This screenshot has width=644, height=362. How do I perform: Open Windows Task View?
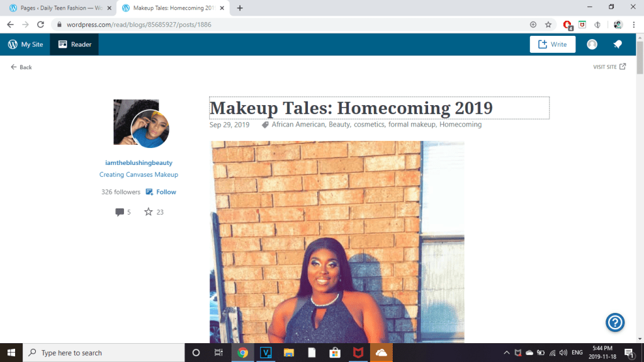218,353
